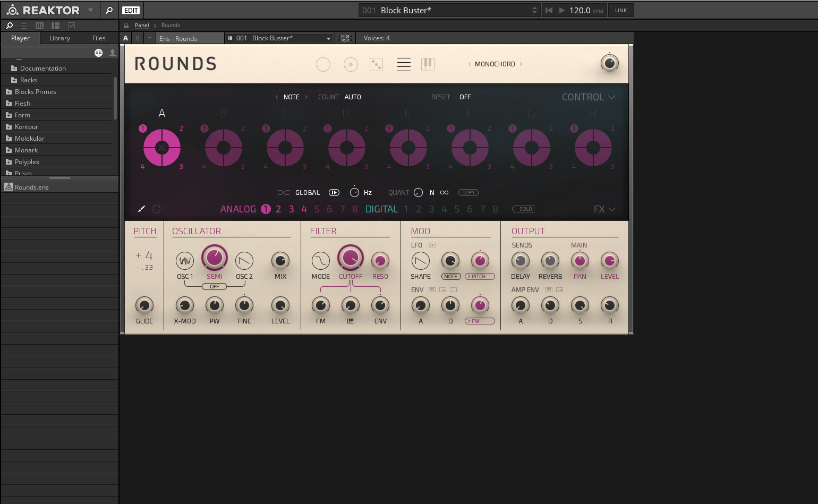Click the search magnifier beside the Reaktor logo
Screen dimensions: 818x504
pos(109,10)
